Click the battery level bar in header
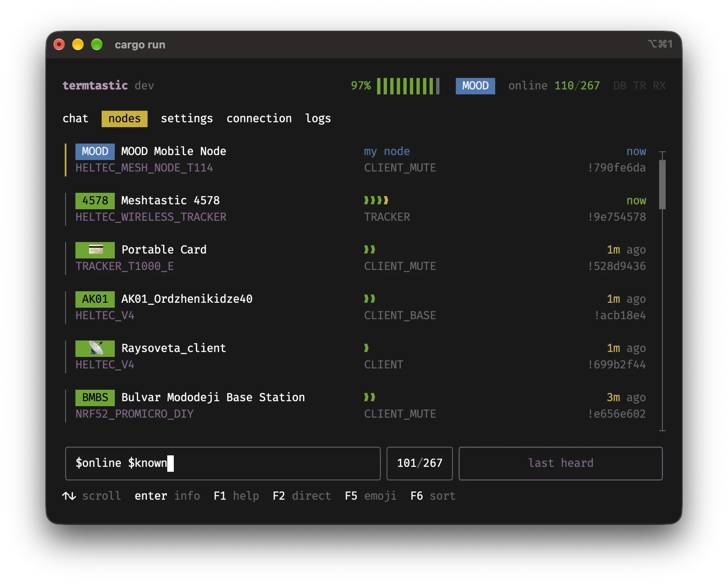 [x=408, y=86]
